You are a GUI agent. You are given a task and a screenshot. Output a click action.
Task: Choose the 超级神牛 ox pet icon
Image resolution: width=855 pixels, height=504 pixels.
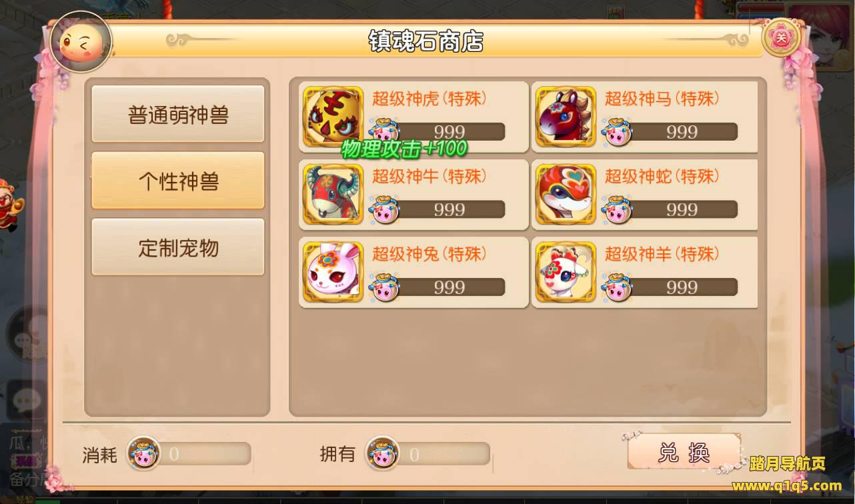tap(333, 195)
